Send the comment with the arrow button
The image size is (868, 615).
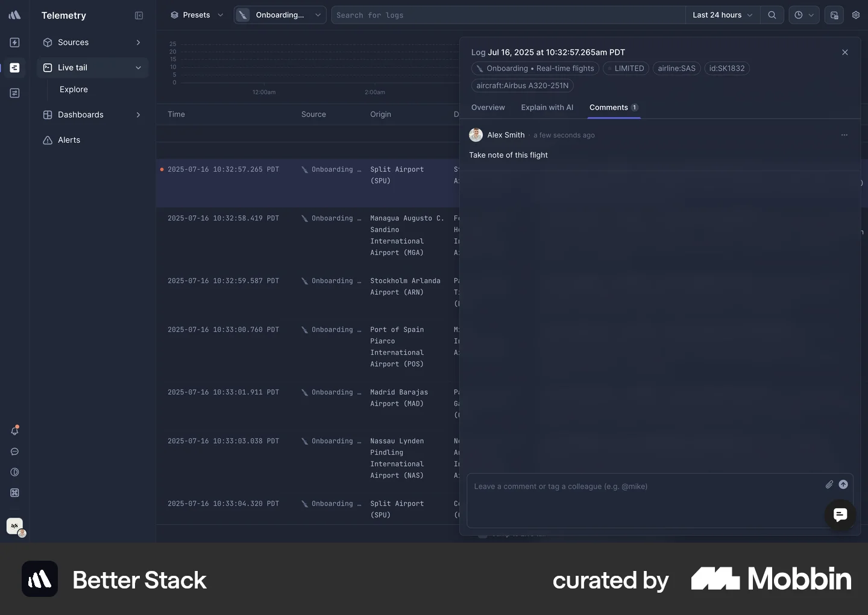[843, 484]
